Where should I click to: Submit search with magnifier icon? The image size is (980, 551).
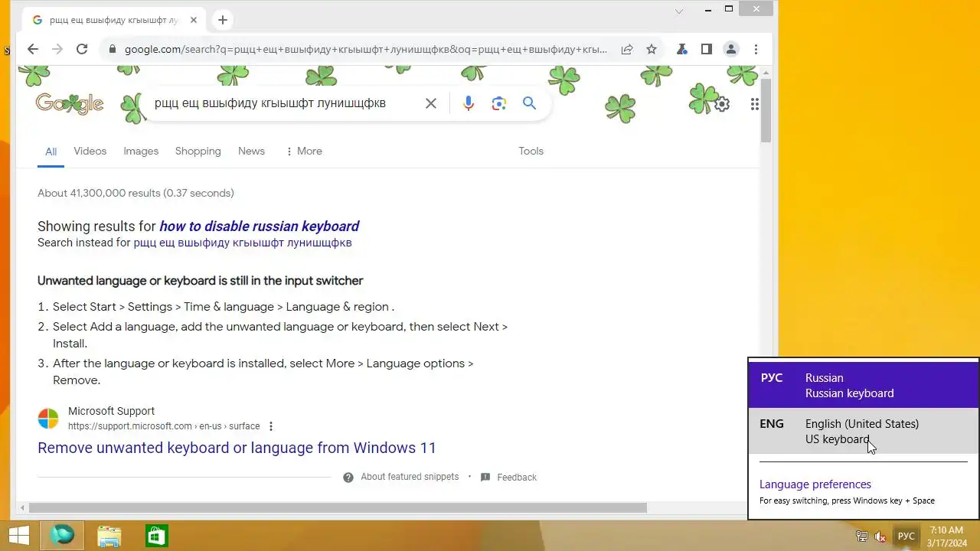[x=529, y=103]
